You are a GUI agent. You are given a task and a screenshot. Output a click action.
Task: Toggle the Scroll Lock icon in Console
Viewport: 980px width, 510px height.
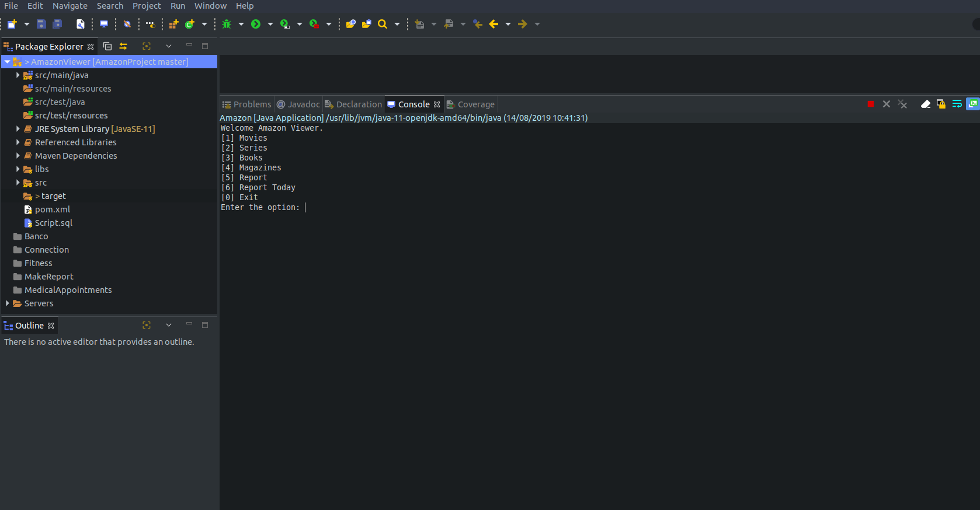pos(941,104)
